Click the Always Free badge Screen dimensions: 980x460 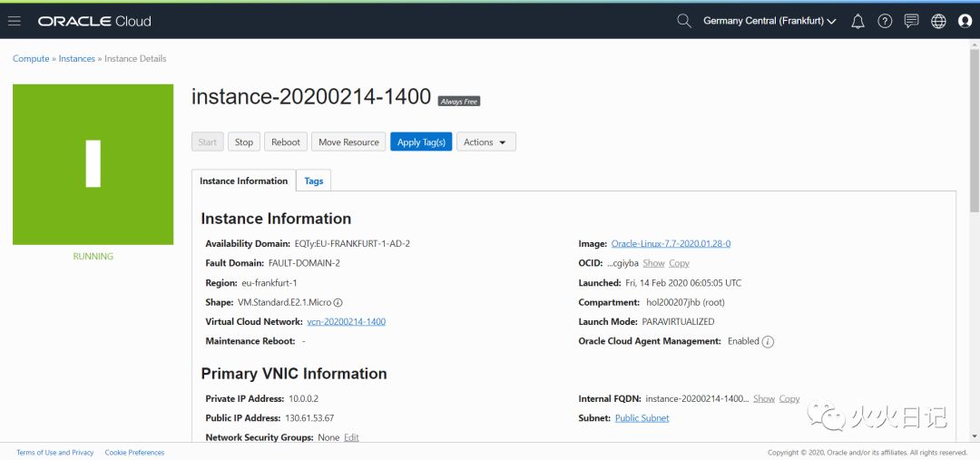[x=459, y=102]
